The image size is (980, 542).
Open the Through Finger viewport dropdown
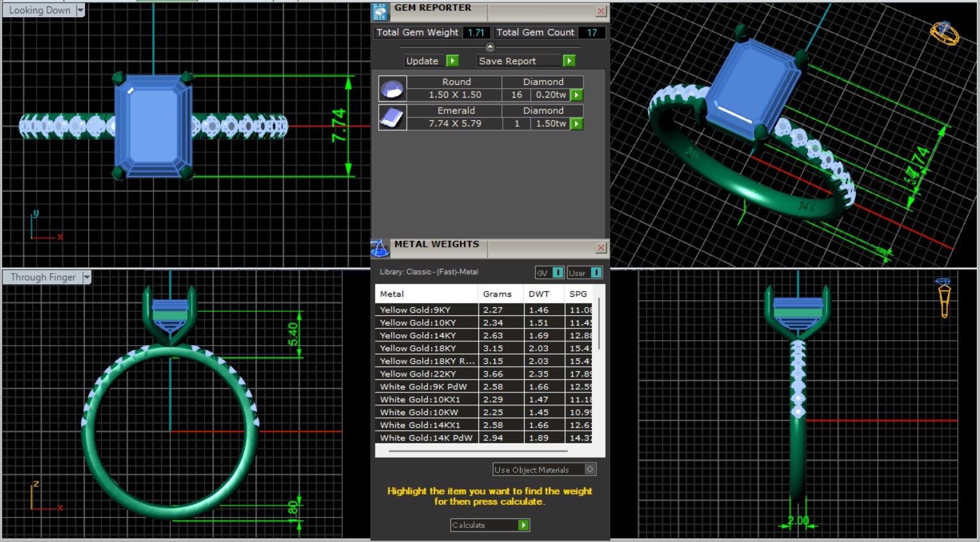(86, 277)
